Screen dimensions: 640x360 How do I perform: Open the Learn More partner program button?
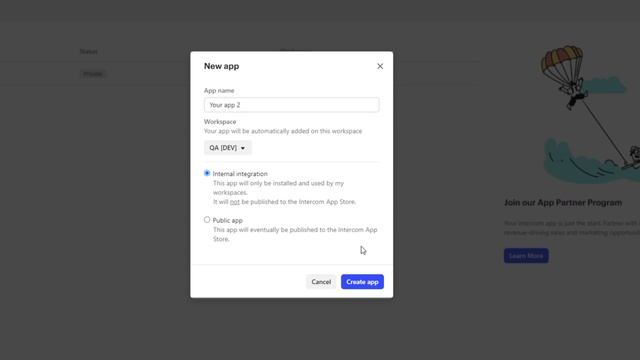(x=526, y=256)
